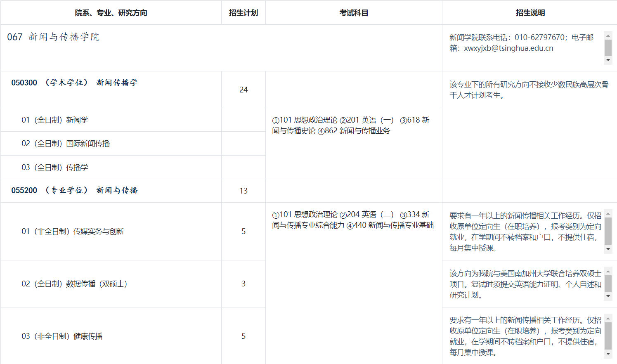Click the 少数民族高层次骨干人才计划 note
617x364 pixels.
(x=529, y=90)
